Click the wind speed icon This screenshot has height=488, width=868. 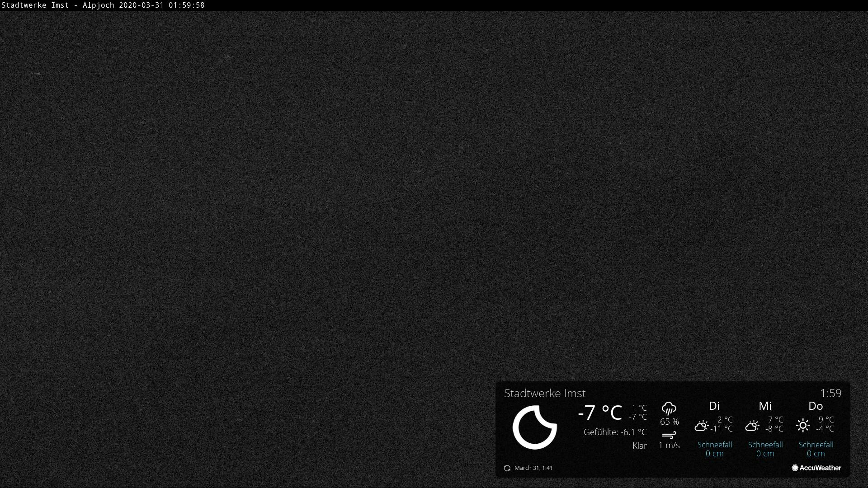(x=669, y=435)
